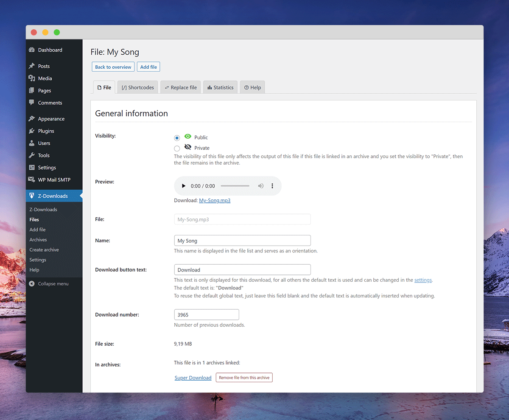Click Back to overview button
Image resolution: width=509 pixels, height=420 pixels.
(113, 67)
